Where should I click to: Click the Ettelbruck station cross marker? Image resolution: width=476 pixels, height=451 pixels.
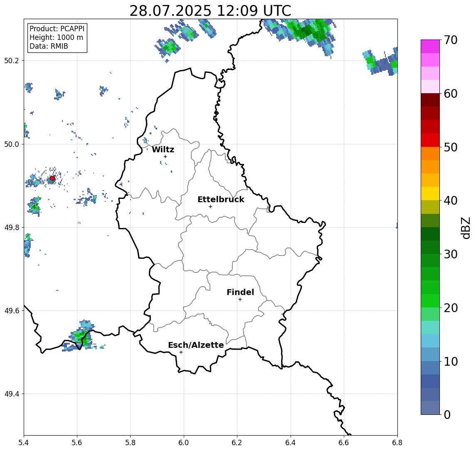[210, 207]
